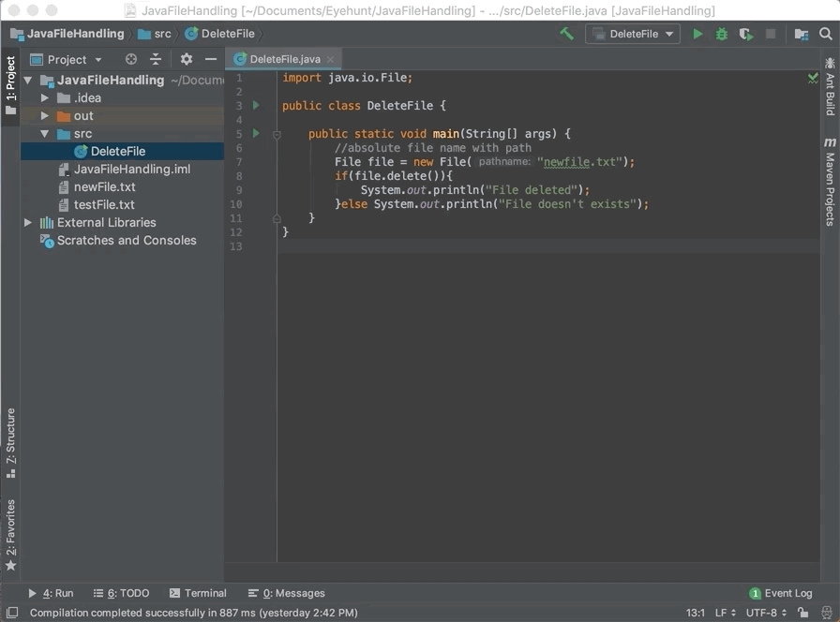Open the Ant Build side panel
840x622 pixels.
click(x=830, y=85)
